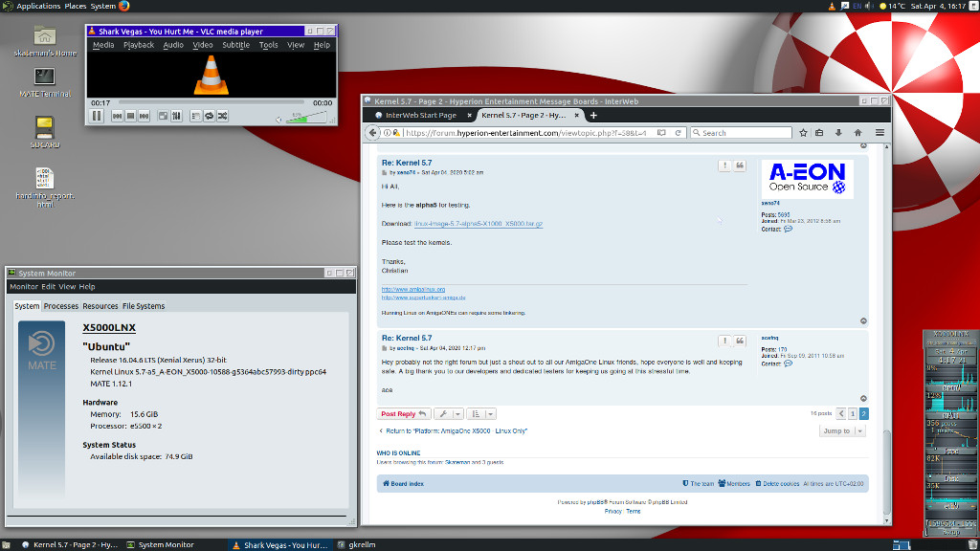Expand the topic tools wrench dropdown
The width and height of the screenshot is (980, 551).
click(x=448, y=414)
